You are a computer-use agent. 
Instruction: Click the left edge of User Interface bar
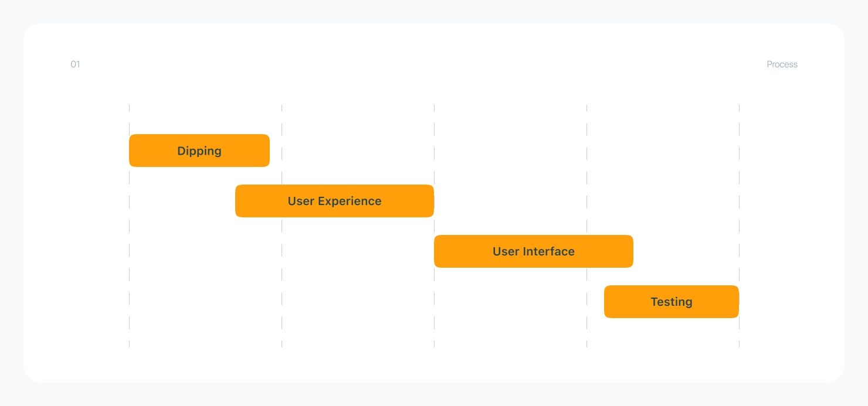[x=435, y=251]
